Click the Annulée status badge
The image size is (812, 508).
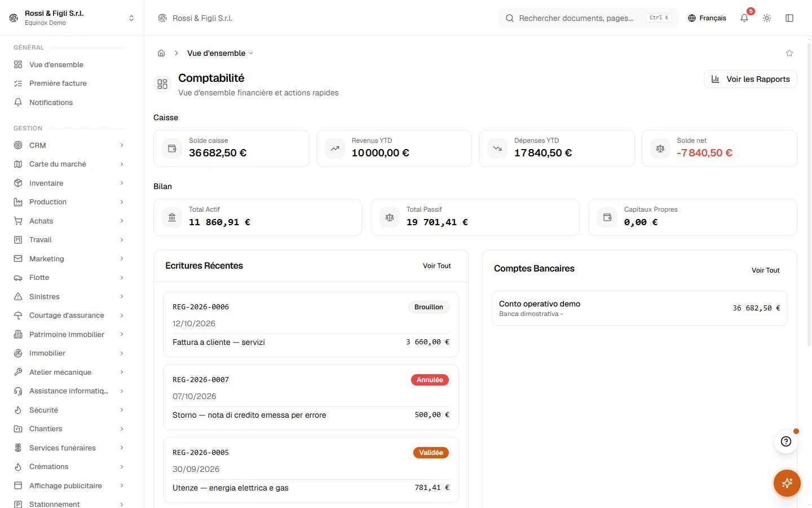(430, 380)
